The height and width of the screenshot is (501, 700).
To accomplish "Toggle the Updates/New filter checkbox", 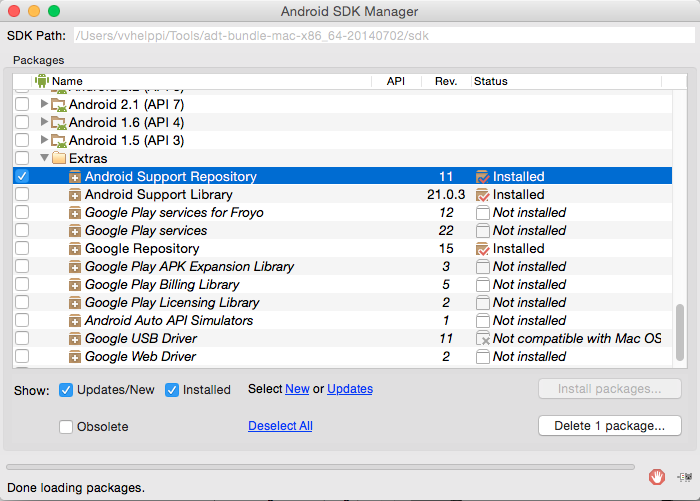I will 66,390.
